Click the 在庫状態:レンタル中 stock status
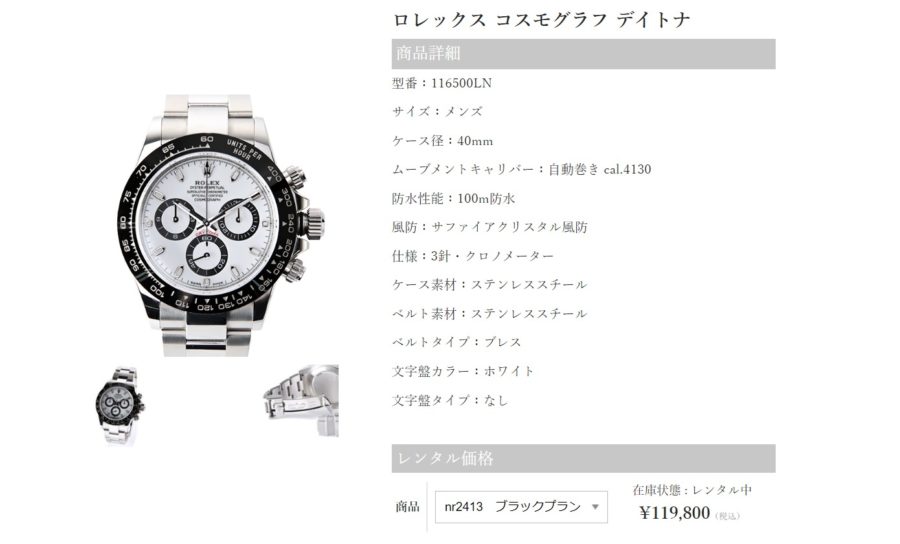The height and width of the screenshot is (544, 900). [692, 490]
